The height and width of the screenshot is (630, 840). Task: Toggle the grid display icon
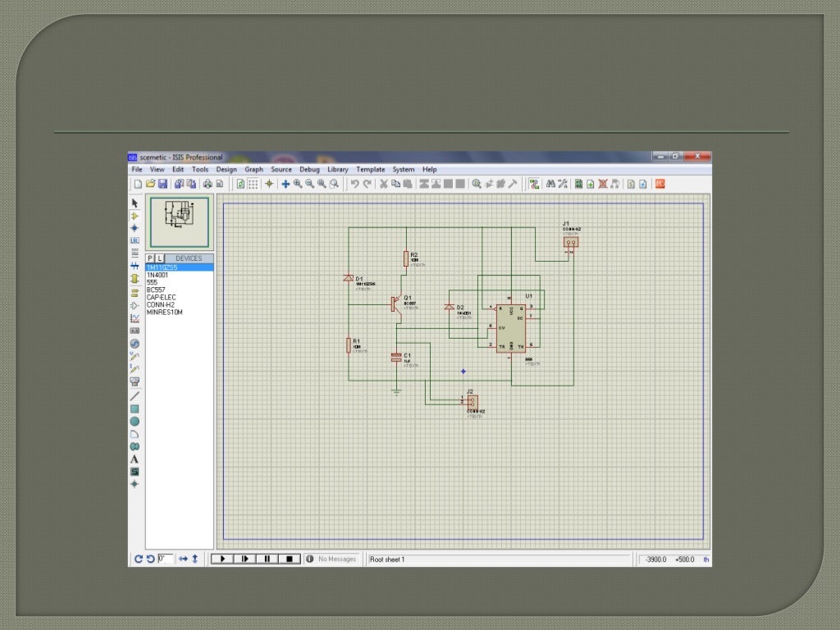point(253,185)
